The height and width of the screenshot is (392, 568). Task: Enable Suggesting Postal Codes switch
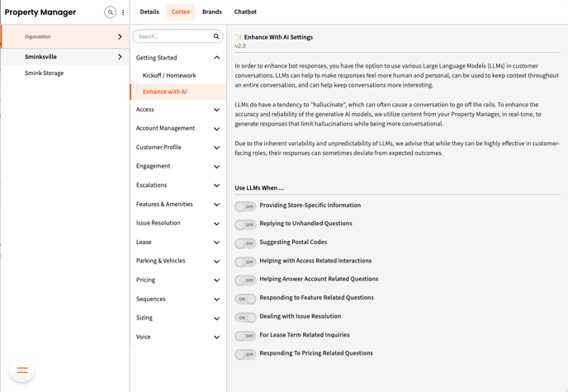point(245,243)
